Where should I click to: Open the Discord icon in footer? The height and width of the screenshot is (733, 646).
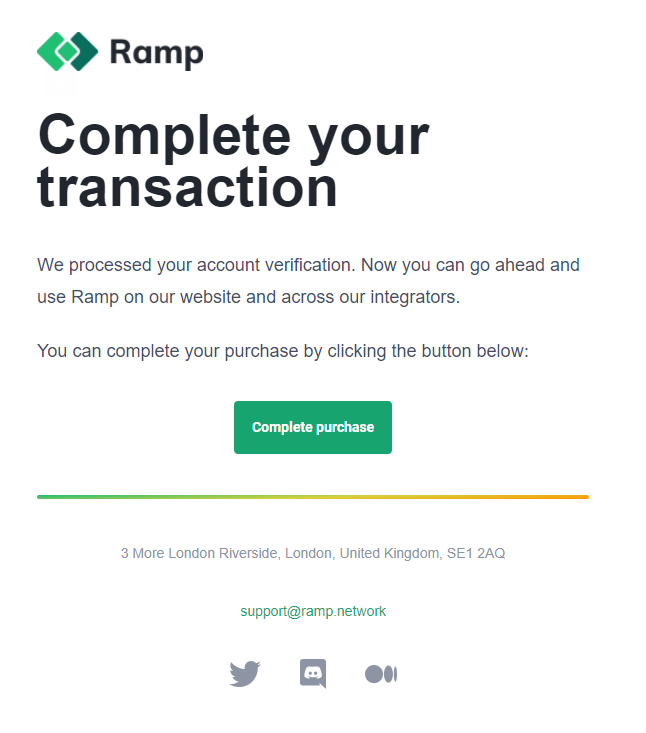(x=313, y=674)
